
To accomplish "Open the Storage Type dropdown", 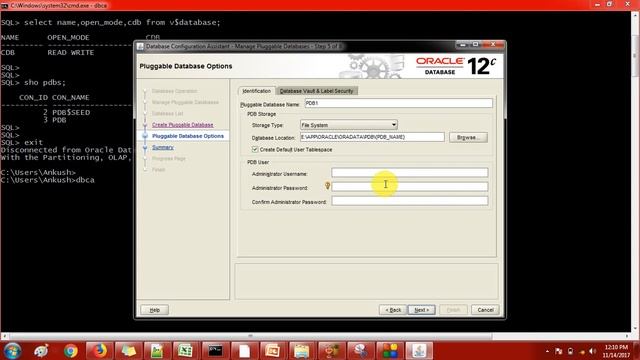I will pyautogui.click(x=349, y=125).
